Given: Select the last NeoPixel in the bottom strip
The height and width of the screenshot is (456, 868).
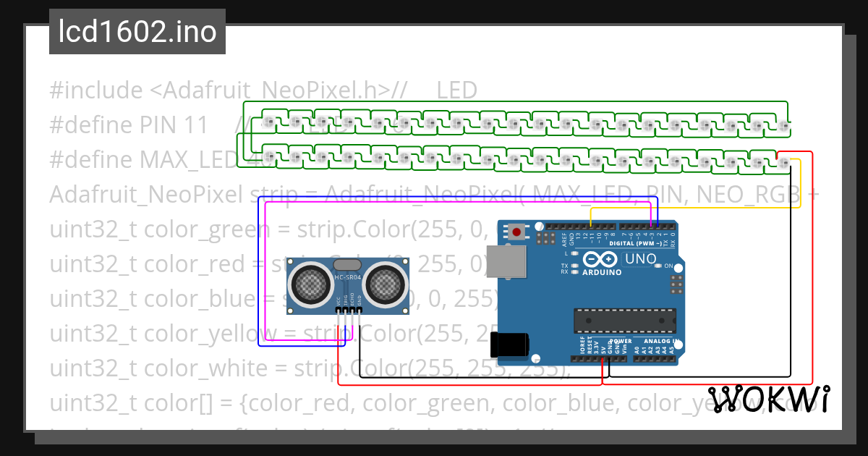Looking at the screenshot, I should click(785, 163).
